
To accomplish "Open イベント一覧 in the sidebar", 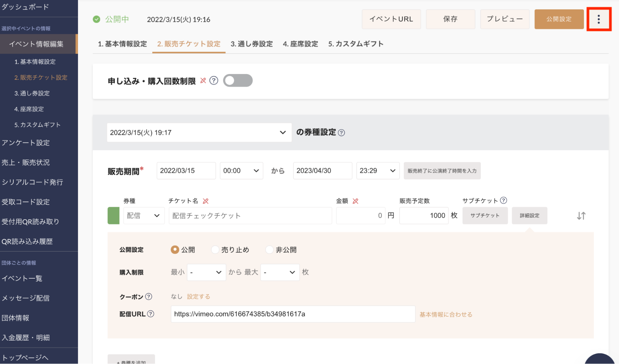I will [x=22, y=278].
